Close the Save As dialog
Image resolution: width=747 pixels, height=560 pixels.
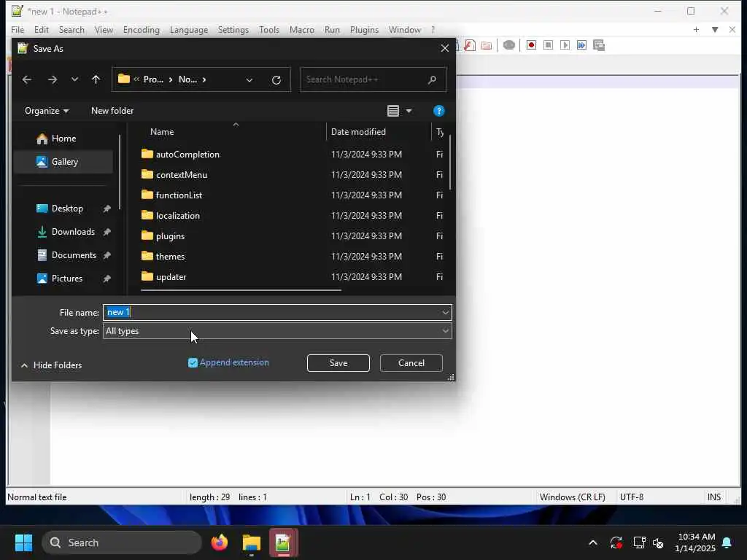coord(444,48)
